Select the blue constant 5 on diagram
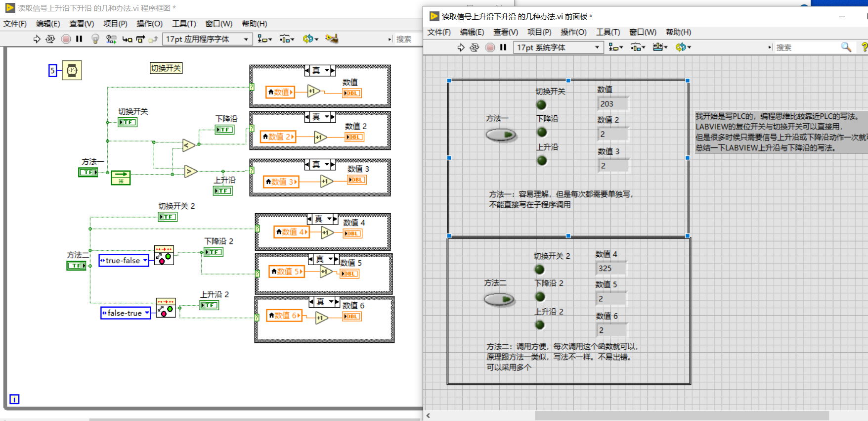This screenshot has width=868, height=421. click(52, 71)
